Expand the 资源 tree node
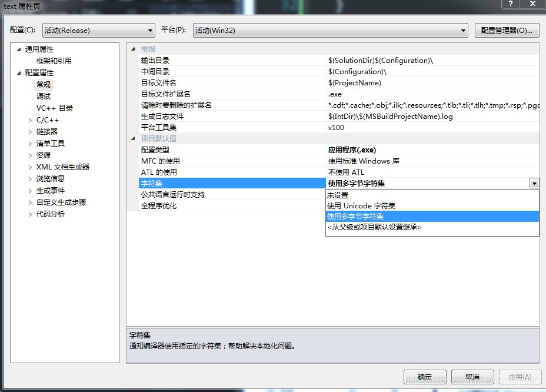Image resolution: width=546 pixels, height=392 pixels. point(30,155)
